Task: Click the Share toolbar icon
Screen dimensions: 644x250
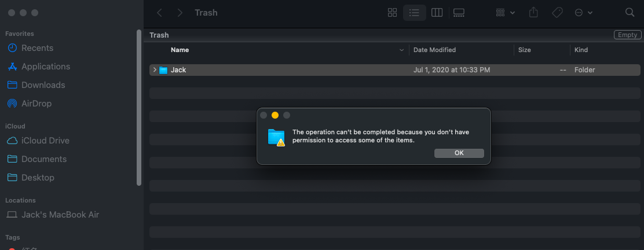Action: [x=535, y=13]
